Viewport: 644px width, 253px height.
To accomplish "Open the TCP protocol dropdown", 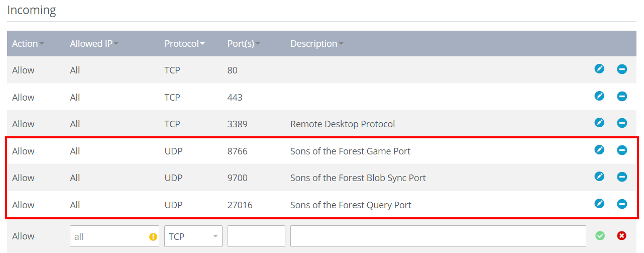I will [193, 236].
